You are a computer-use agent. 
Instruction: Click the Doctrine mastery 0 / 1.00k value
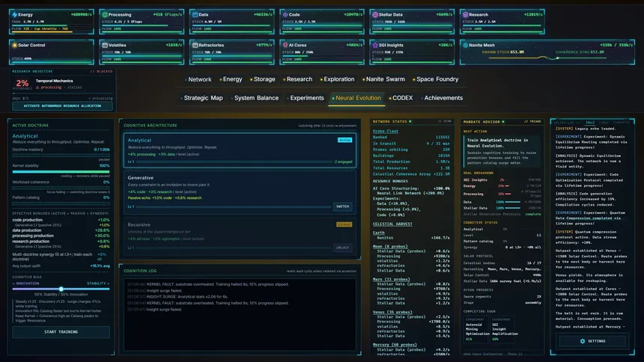point(101,150)
